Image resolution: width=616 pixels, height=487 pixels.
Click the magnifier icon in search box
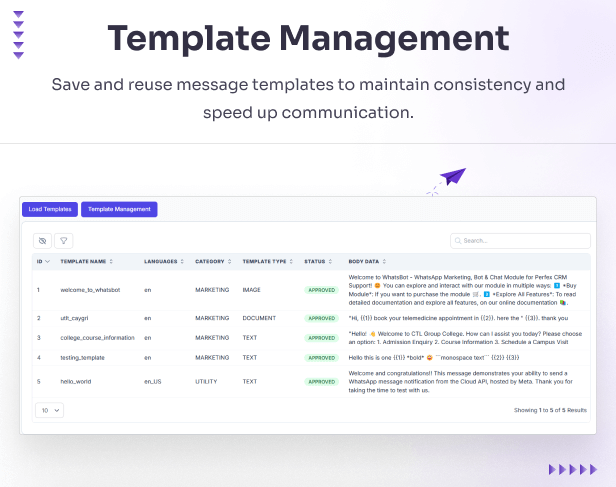[x=458, y=241]
